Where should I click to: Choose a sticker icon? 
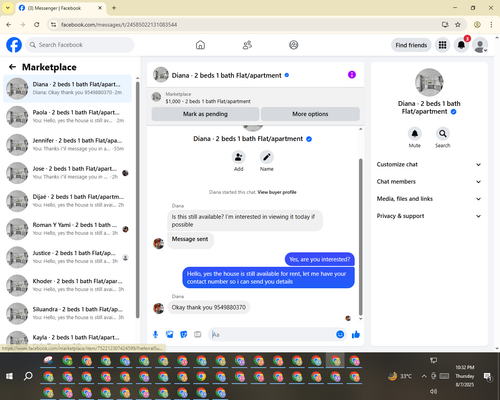[184, 334]
